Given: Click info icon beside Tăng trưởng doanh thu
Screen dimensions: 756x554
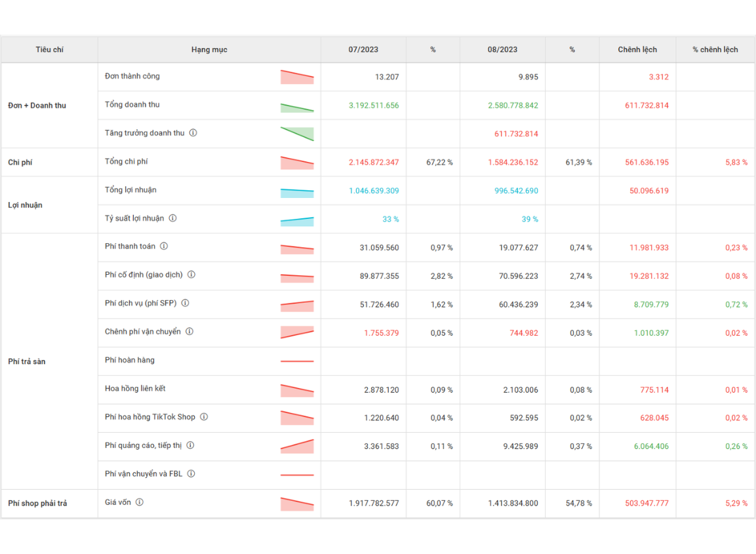Looking at the screenshot, I should (x=193, y=132).
